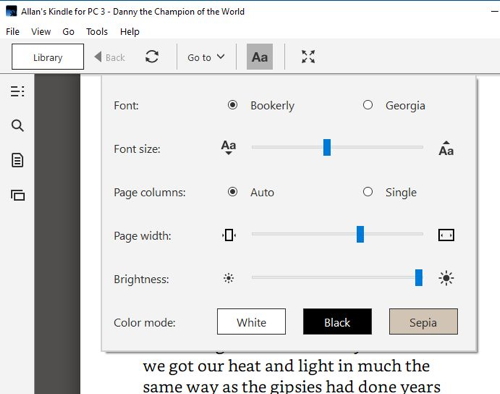The image size is (500, 394).
Task: Enter full screen with the arrows icon
Action: [x=308, y=57]
